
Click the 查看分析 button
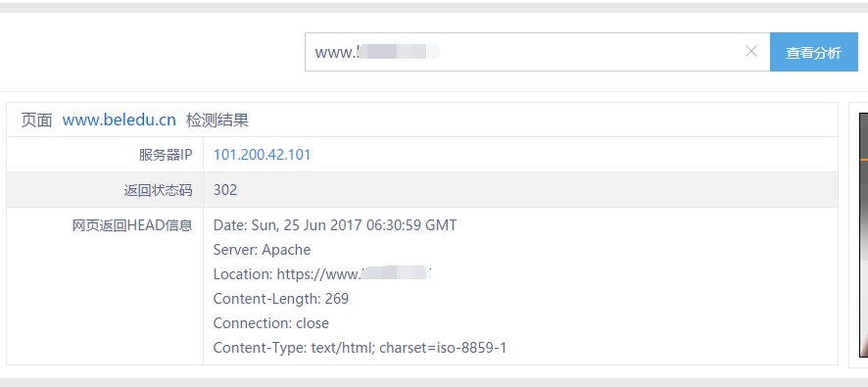tap(814, 52)
